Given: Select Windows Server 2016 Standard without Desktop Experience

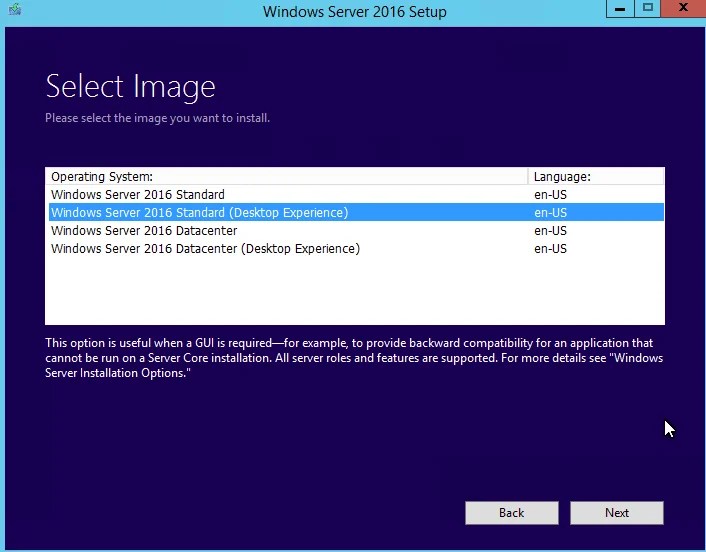Looking at the screenshot, I should [x=356, y=195].
